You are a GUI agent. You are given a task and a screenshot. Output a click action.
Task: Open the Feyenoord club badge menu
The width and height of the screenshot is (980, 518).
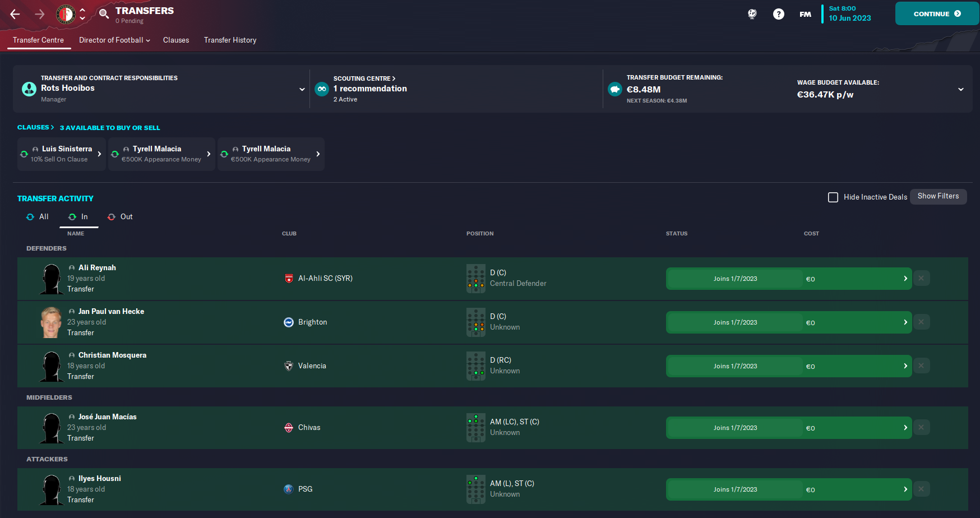tap(66, 14)
